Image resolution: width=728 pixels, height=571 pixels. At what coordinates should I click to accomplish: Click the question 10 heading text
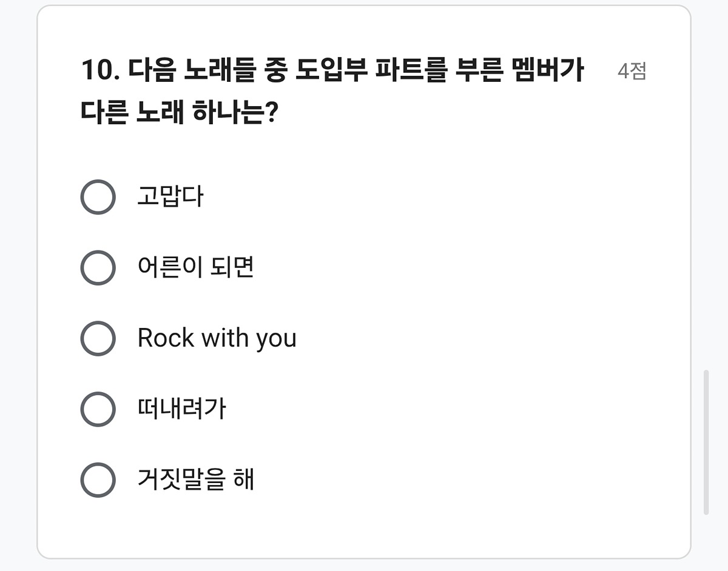coord(332,72)
